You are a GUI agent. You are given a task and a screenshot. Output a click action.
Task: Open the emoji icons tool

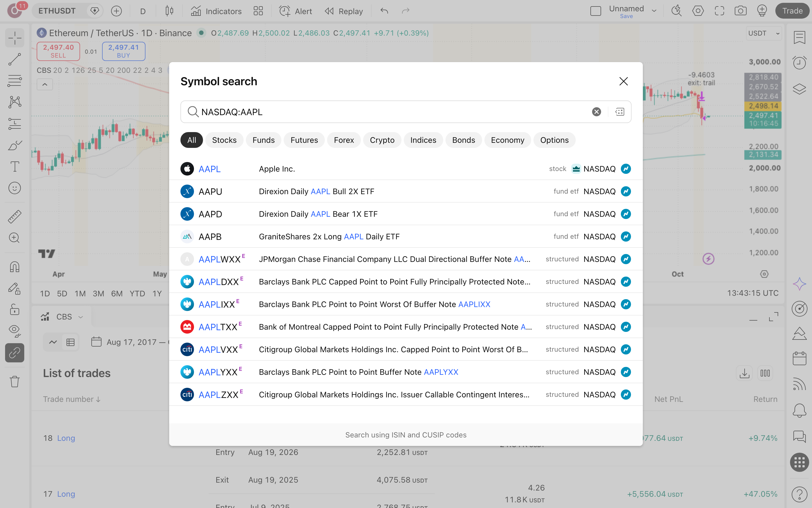coord(14,188)
